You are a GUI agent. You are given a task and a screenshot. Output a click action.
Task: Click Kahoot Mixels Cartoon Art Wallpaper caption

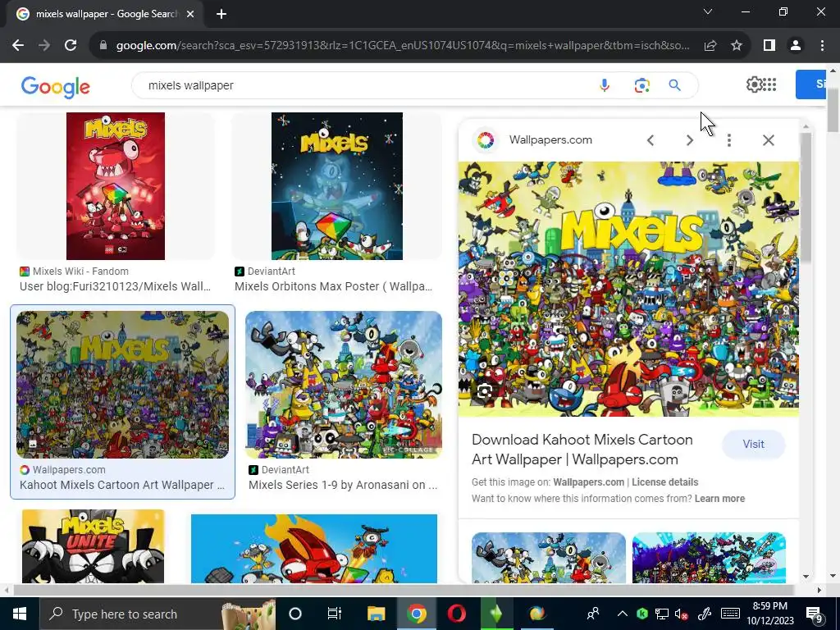[x=122, y=485]
